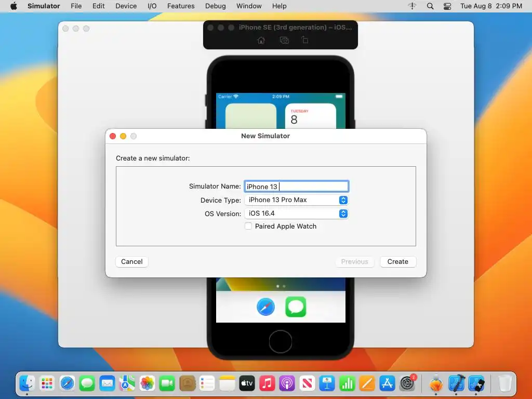Viewport: 532px width, 399px height.
Task: Open Podcasts from the dock
Action: click(x=287, y=384)
